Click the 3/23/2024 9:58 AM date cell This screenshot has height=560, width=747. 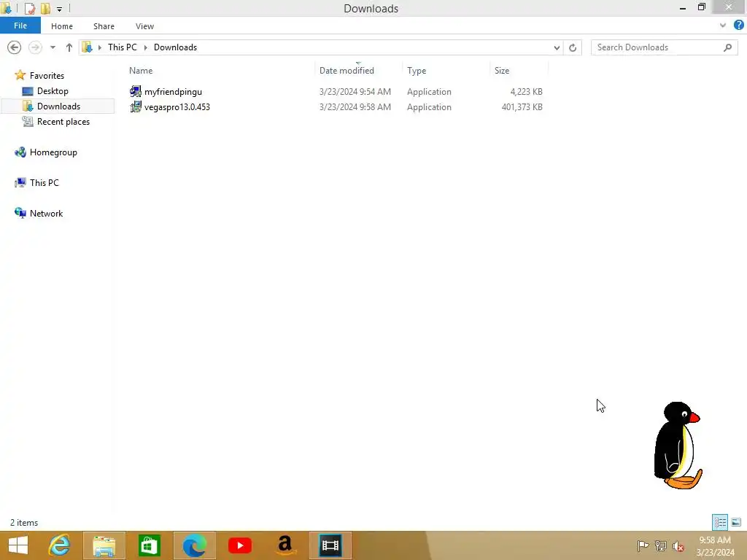[355, 106]
